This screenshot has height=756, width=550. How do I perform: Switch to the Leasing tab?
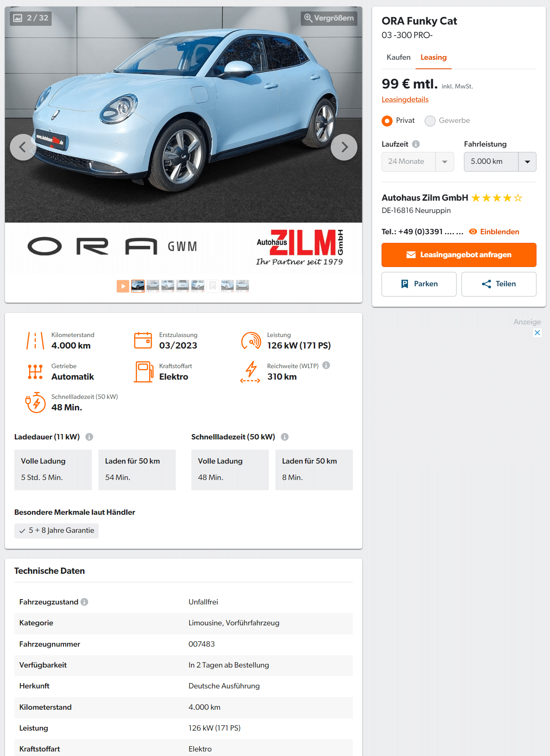(x=433, y=57)
